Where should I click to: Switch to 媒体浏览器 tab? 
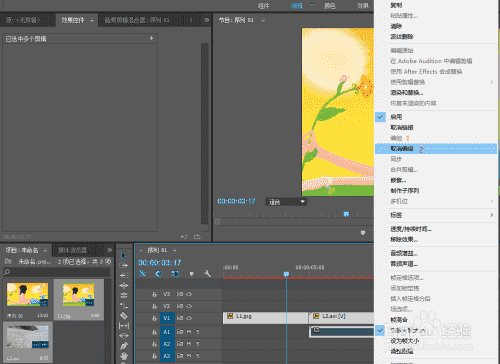tap(72, 250)
